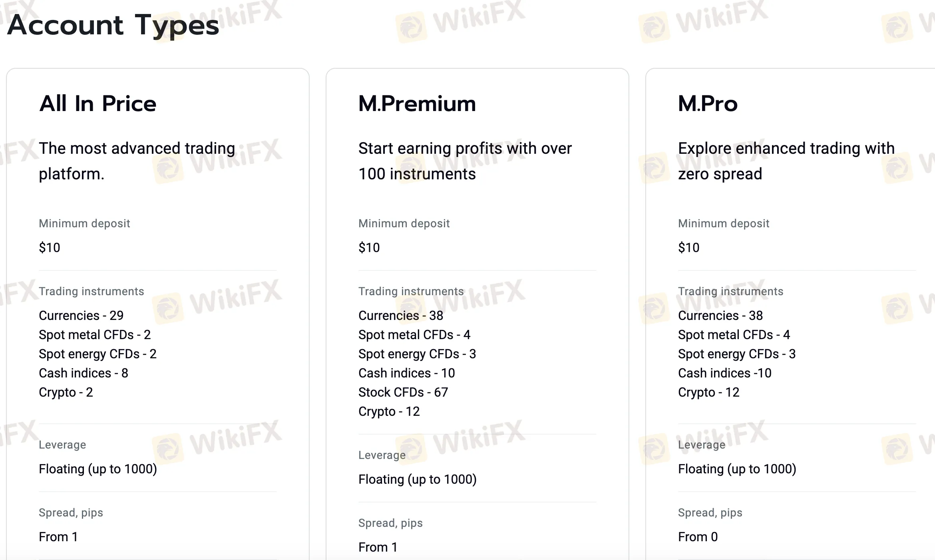Click the M.Pro account title
Image resolution: width=935 pixels, height=560 pixels.
[x=708, y=104]
